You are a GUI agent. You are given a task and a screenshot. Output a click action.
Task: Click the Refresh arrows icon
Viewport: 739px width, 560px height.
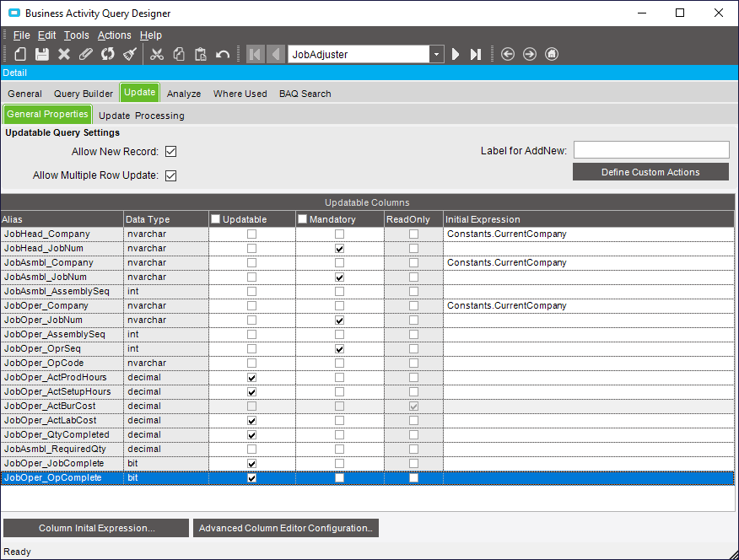click(x=107, y=54)
